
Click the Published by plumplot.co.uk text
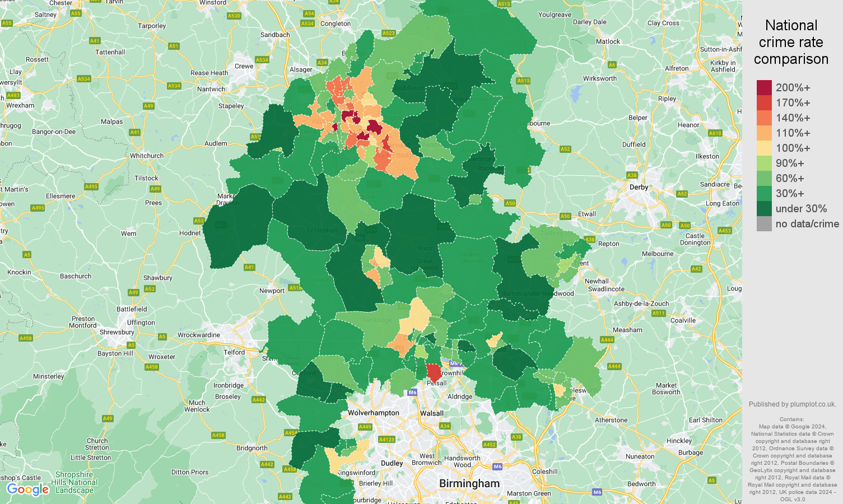[x=792, y=404]
